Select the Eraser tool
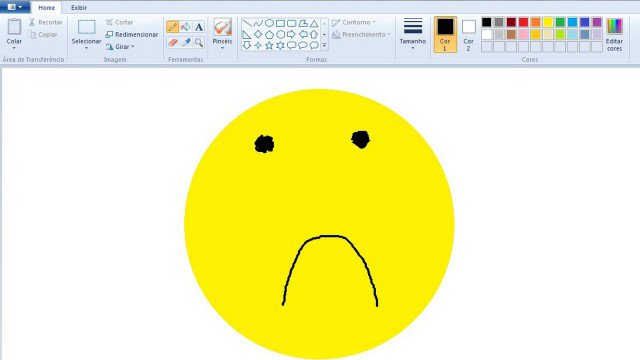 173,42
